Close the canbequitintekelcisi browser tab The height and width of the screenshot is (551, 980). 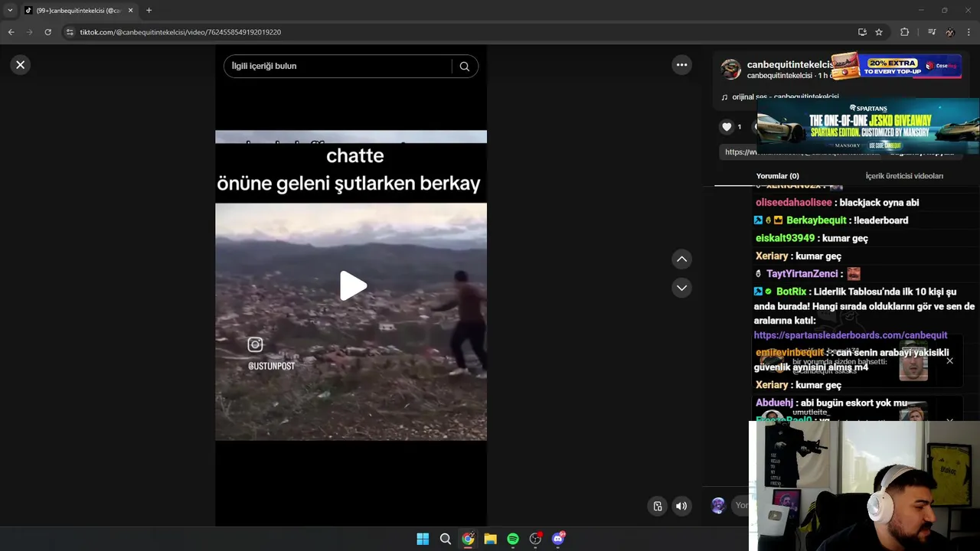[x=130, y=11]
